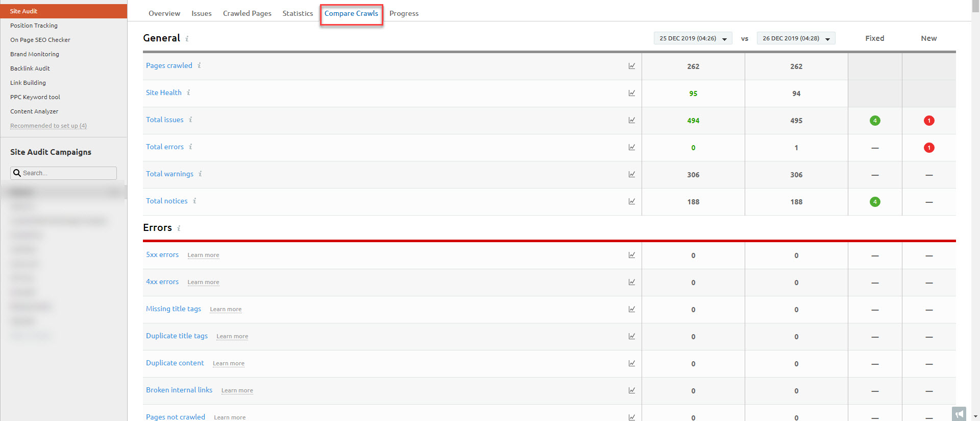Open Broken internal links issue link
The width and height of the screenshot is (980, 421).
pos(179,390)
